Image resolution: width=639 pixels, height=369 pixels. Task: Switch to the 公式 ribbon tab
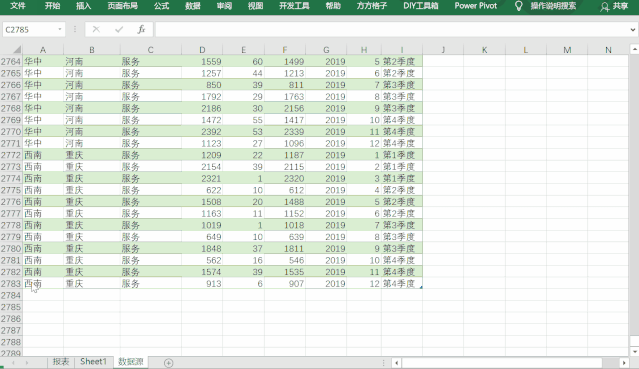[161, 6]
